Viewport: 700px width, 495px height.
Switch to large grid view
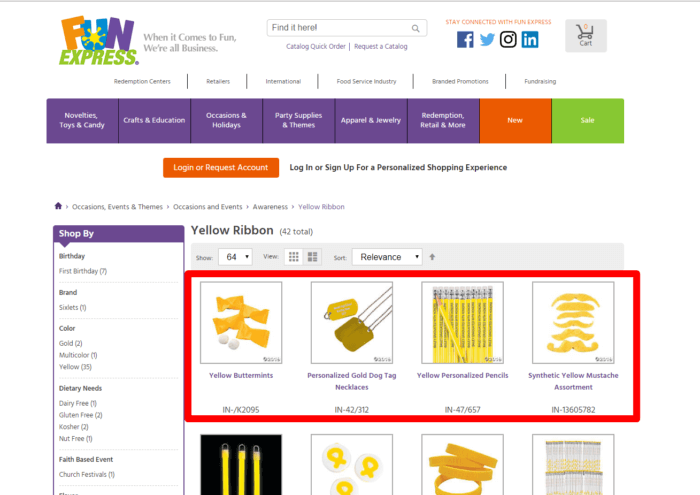[313, 257]
